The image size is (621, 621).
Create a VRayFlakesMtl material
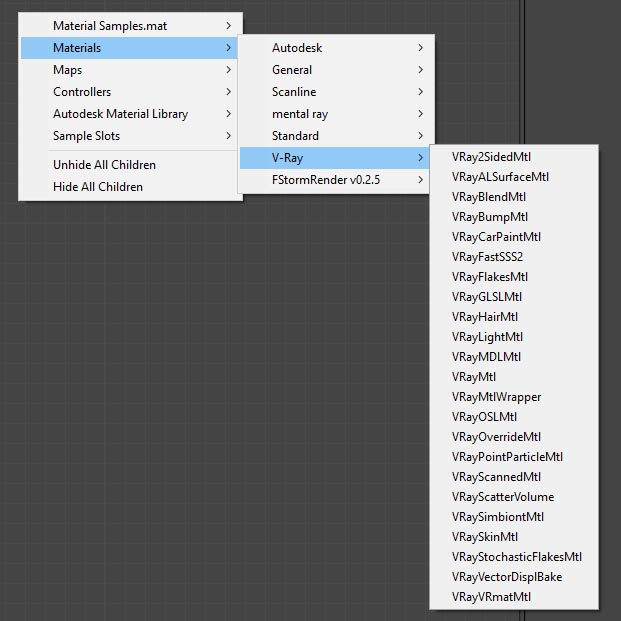514,277
